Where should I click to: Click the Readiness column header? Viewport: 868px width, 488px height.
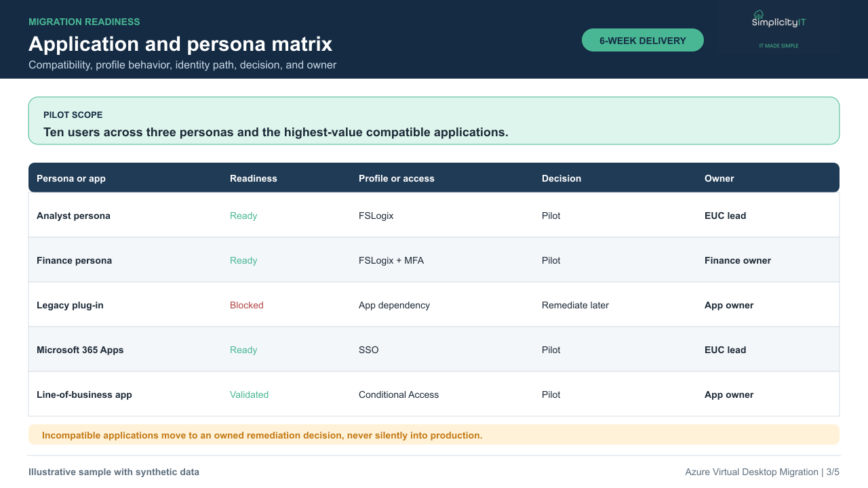point(254,178)
